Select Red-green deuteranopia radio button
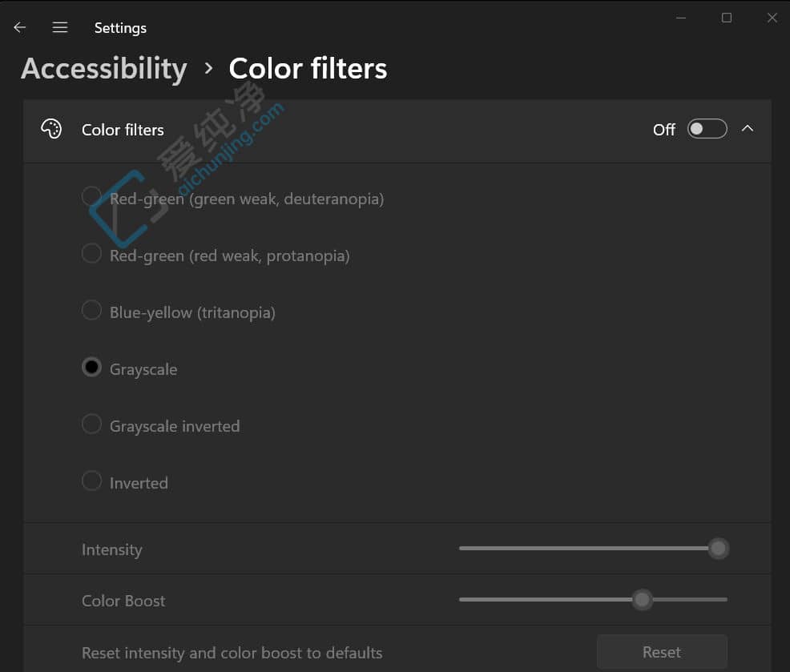This screenshot has width=790, height=672. point(91,196)
